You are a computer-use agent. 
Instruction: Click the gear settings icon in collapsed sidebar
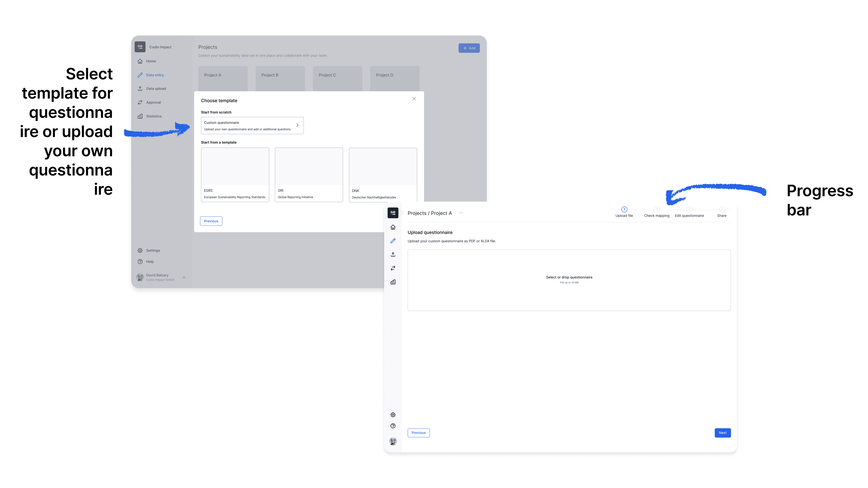(x=393, y=415)
